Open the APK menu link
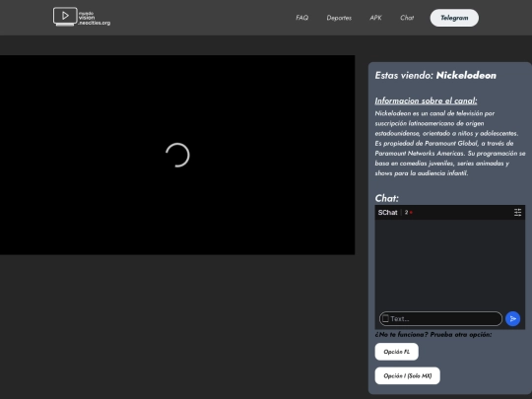 click(x=375, y=18)
